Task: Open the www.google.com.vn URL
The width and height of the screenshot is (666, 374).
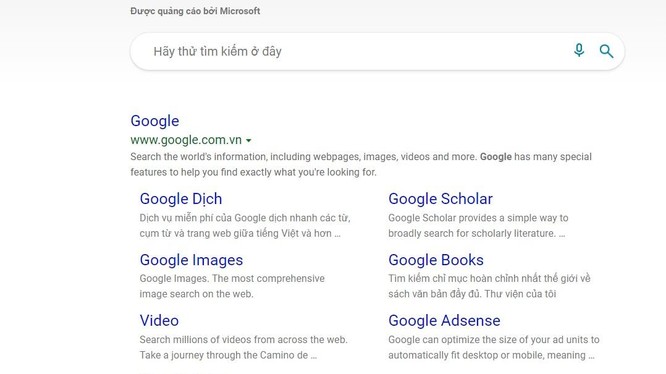Action: 186,140
